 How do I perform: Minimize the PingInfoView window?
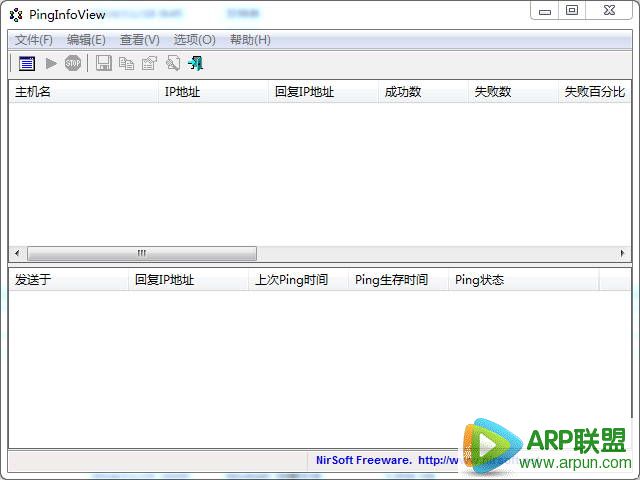tap(544, 11)
